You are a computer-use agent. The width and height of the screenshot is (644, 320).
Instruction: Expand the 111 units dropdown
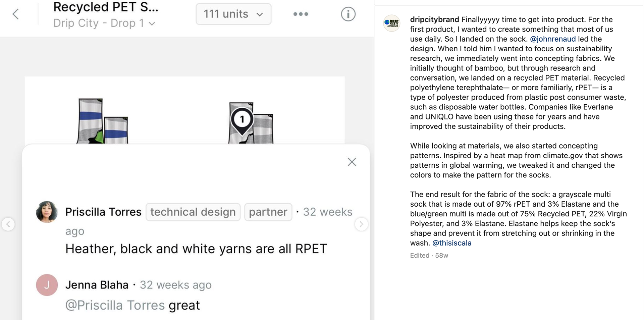(x=233, y=14)
